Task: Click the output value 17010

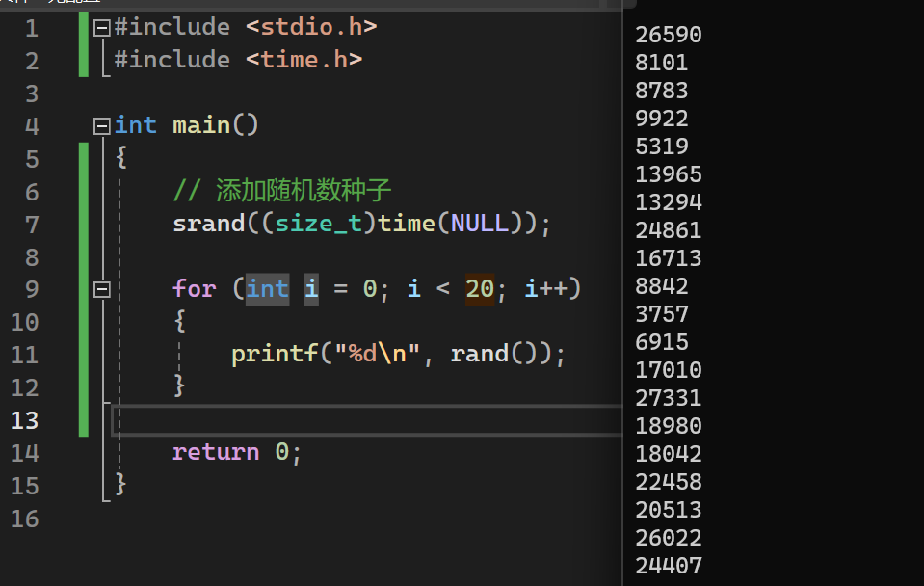Action: pyautogui.click(x=669, y=370)
